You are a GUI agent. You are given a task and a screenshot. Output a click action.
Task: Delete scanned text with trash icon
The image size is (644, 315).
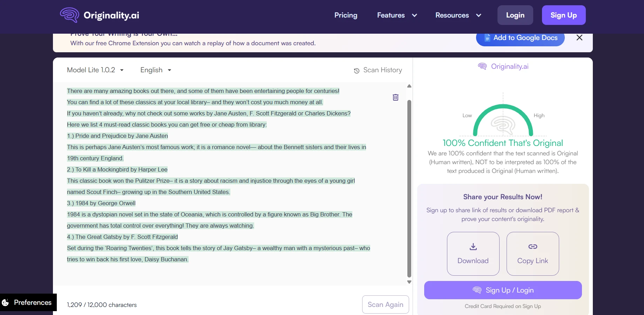[x=395, y=98]
